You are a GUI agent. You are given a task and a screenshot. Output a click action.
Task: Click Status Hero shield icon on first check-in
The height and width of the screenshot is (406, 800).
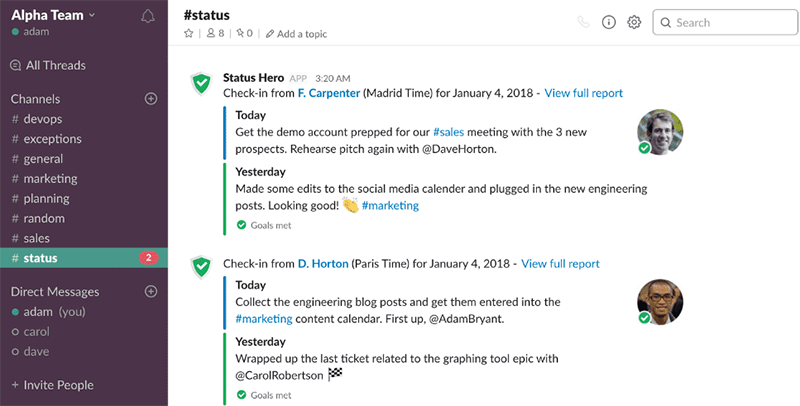click(202, 83)
